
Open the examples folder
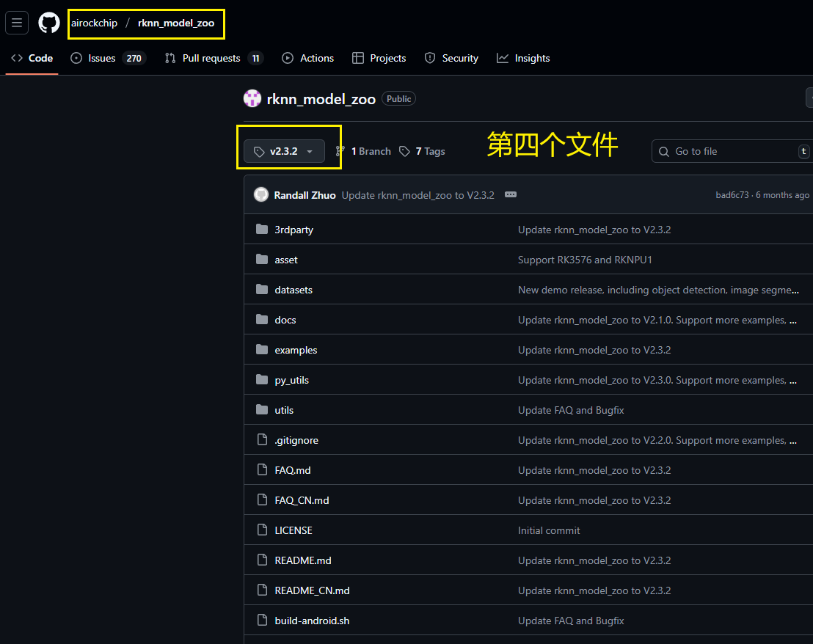[296, 350]
